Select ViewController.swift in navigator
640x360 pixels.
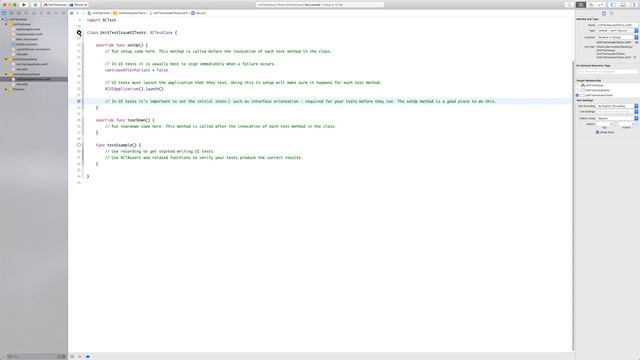click(29, 34)
